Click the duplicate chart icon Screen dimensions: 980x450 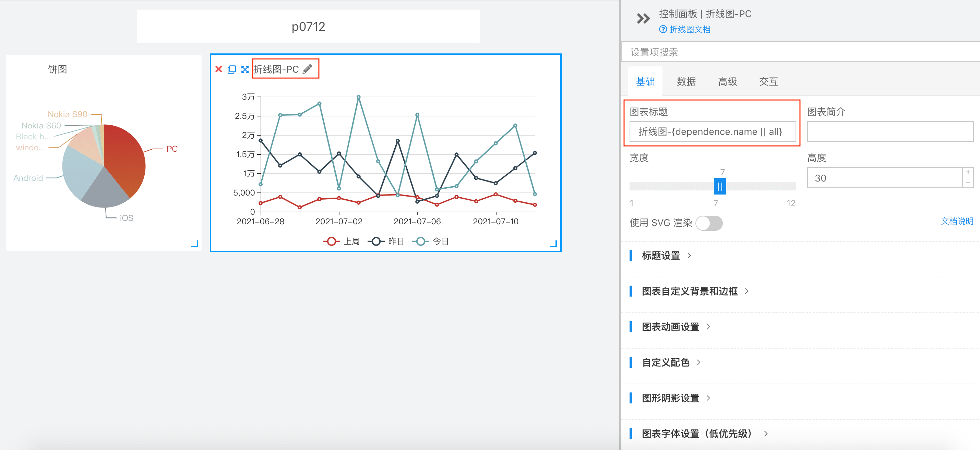pyautogui.click(x=231, y=69)
